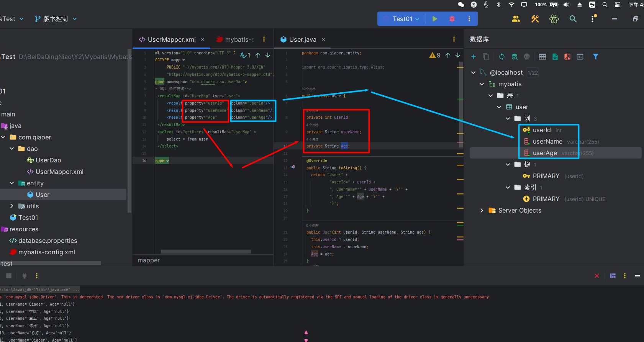Duplicate the selected data source
The width and height of the screenshot is (644, 342).
[486, 57]
